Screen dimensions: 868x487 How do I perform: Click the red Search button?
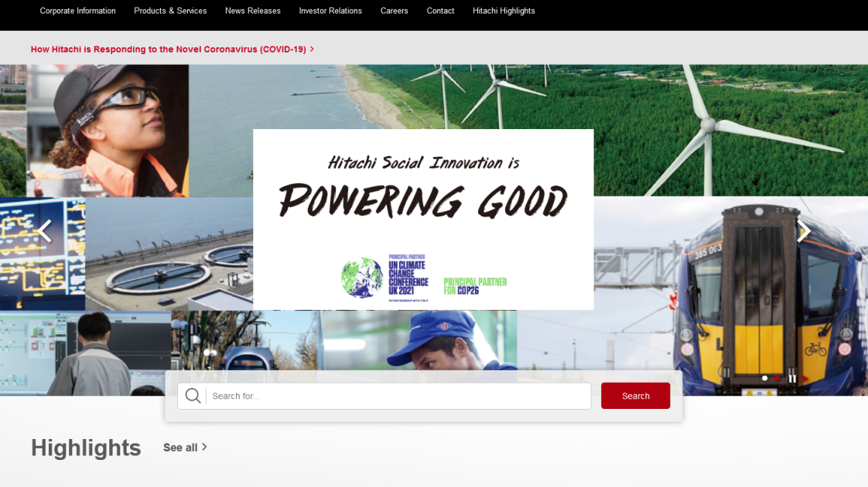(x=635, y=396)
